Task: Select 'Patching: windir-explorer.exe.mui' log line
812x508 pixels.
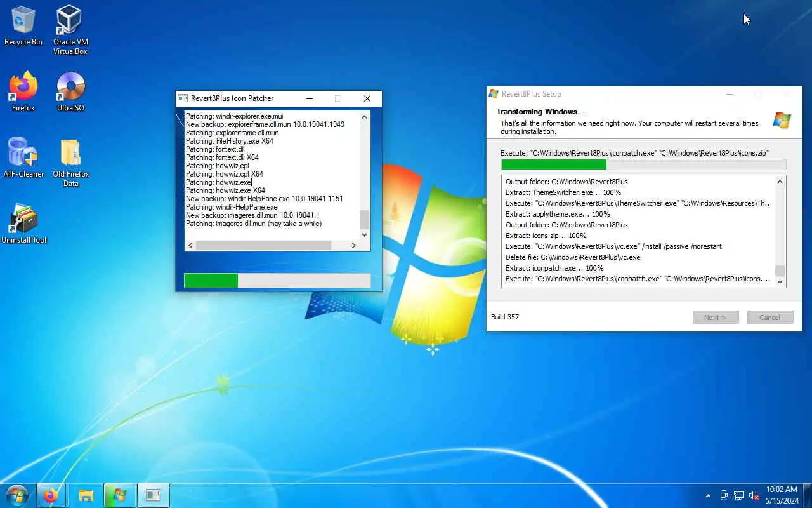Action: click(x=235, y=116)
